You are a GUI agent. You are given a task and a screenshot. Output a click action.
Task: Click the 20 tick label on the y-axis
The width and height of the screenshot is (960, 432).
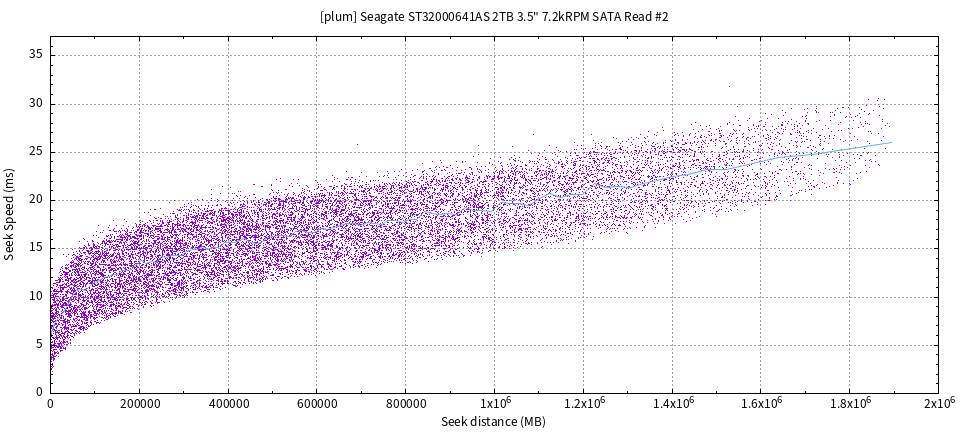34,200
